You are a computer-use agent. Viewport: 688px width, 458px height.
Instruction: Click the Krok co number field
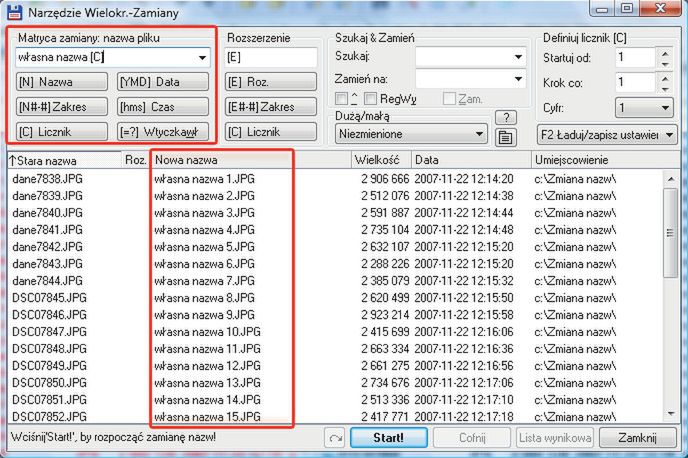[635, 82]
